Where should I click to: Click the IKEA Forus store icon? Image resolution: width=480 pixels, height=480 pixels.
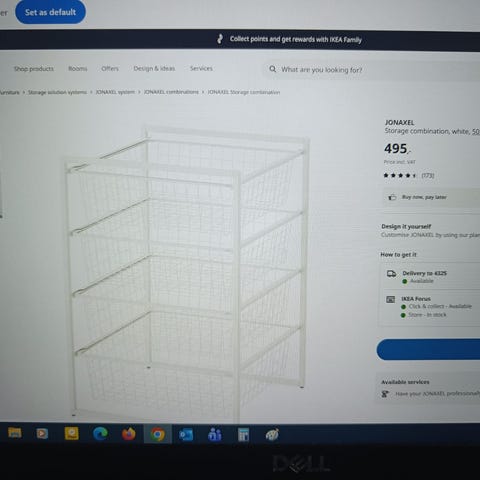390,299
